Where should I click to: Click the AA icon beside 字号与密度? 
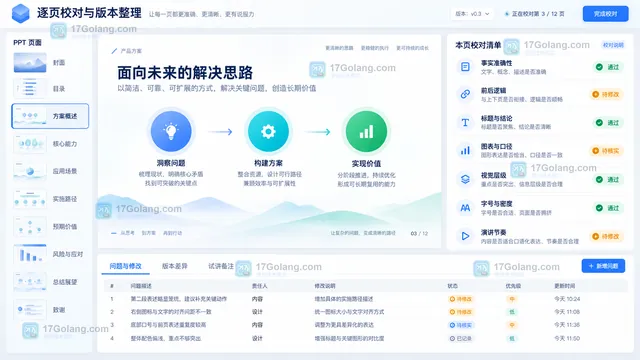click(x=465, y=208)
